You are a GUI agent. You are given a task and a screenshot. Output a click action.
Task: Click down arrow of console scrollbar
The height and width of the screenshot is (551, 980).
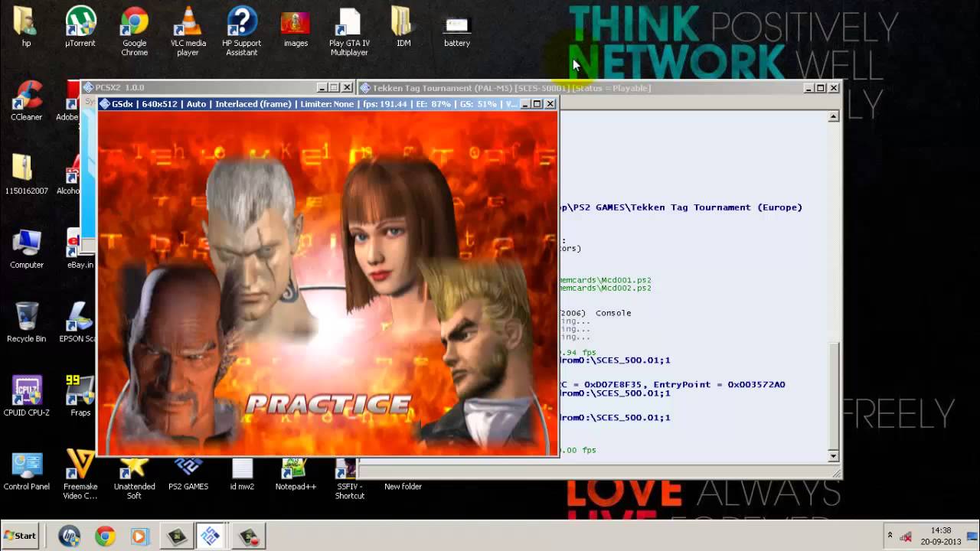click(833, 456)
